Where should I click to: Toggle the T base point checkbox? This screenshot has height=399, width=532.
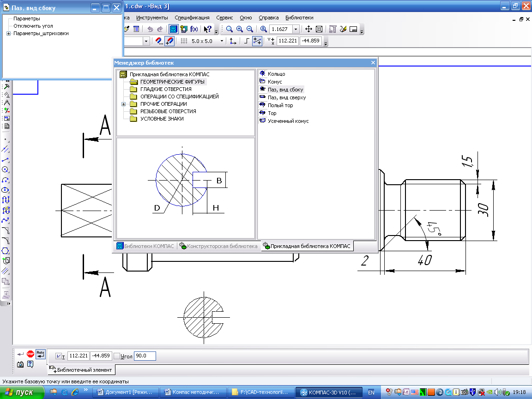click(58, 356)
